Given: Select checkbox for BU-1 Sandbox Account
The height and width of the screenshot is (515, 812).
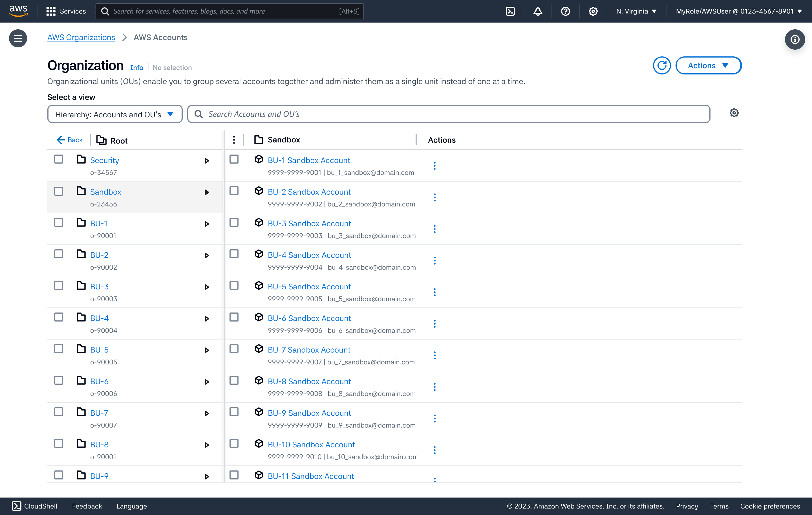Looking at the screenshot, I should pyautogui.click(x=234, y=159).
